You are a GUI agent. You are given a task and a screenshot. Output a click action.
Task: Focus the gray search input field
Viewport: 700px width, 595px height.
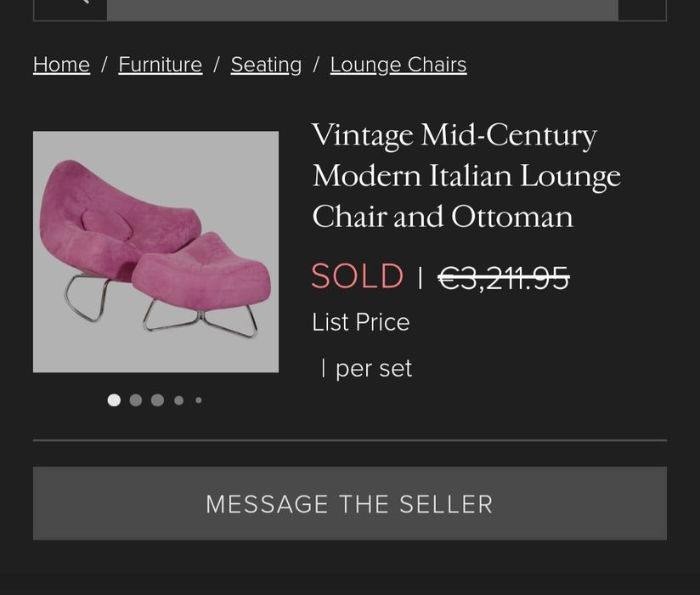point(362,8)
